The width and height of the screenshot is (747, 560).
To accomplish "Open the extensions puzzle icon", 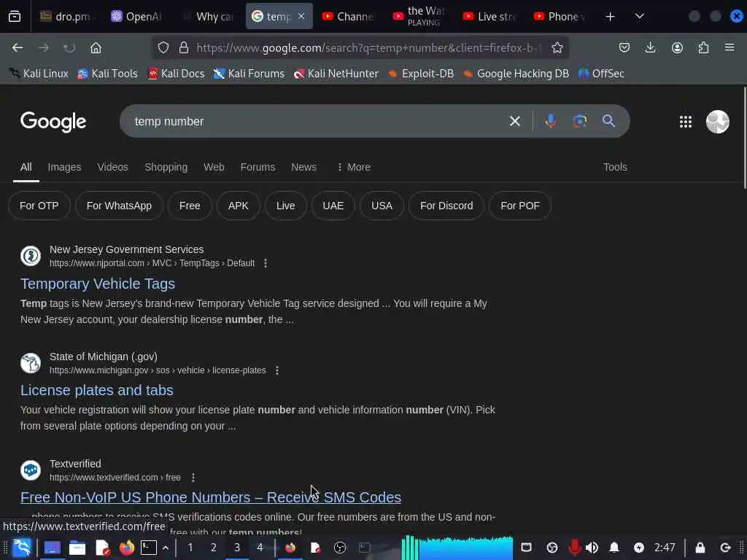I will coord(703,47).
